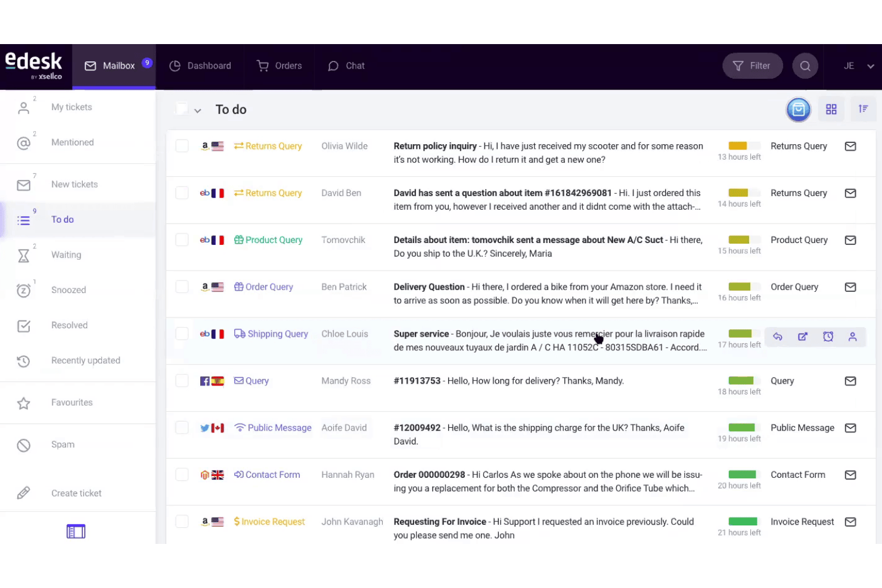Click the Filter button
The height and width of the screenshot is (588, 882).
[x=752, y=66]
